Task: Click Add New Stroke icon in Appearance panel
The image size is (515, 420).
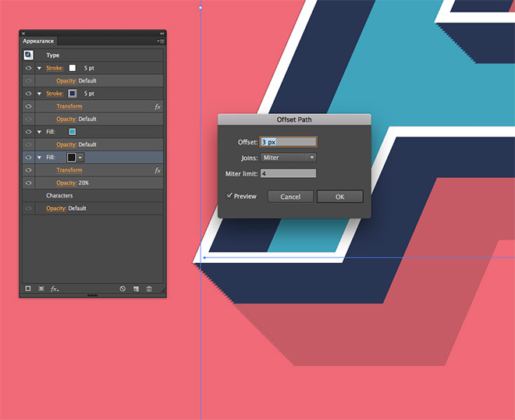Action: click(x=28, y=289)
